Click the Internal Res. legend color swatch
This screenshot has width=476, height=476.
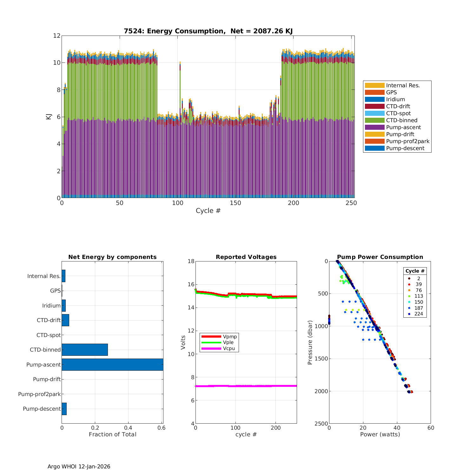coord(374,85)
